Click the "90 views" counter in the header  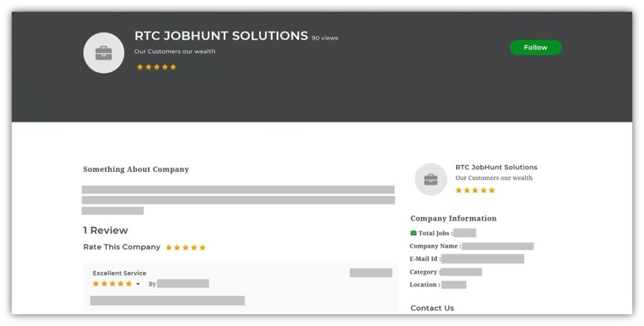point(325,38)
